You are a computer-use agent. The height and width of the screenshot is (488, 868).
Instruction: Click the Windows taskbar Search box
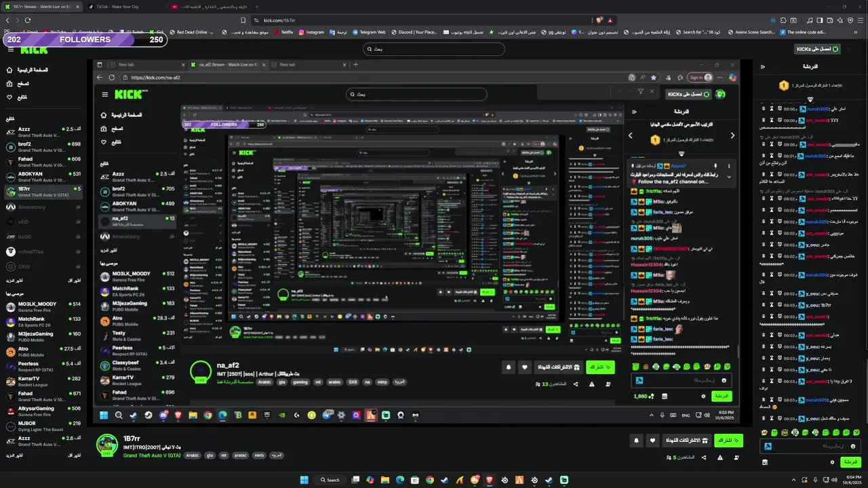point(329,480)
